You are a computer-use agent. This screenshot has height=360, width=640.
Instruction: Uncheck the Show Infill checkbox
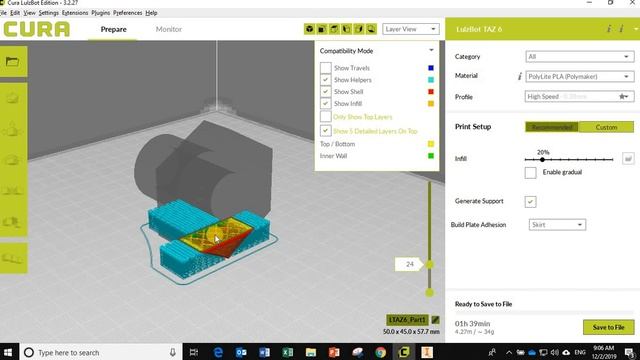point(325,103)
